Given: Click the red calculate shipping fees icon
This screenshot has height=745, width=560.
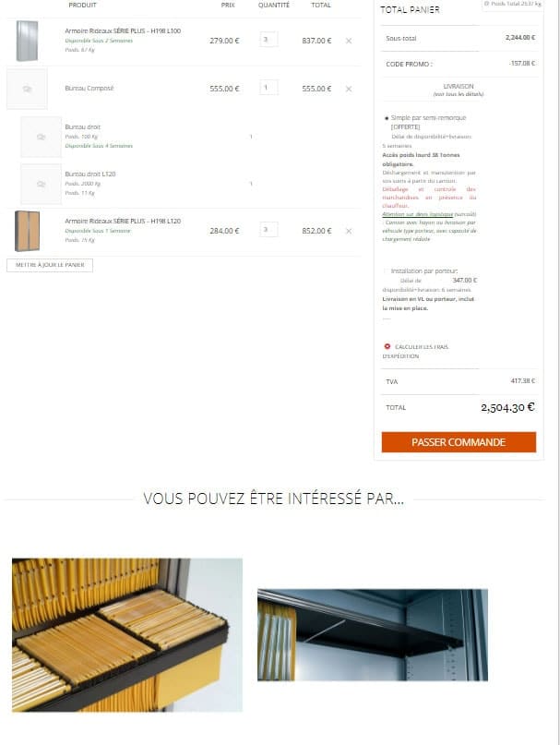Looking at the screenshot, I should tap(387, 346).
